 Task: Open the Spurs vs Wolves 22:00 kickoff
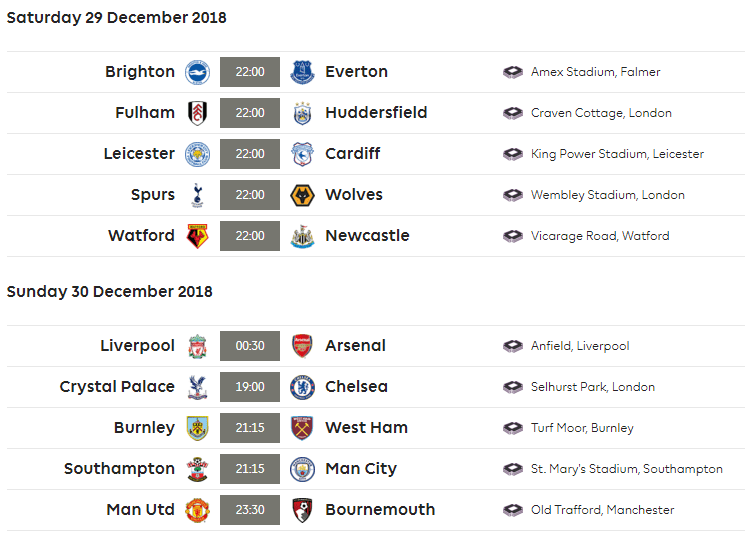(250, 195)
